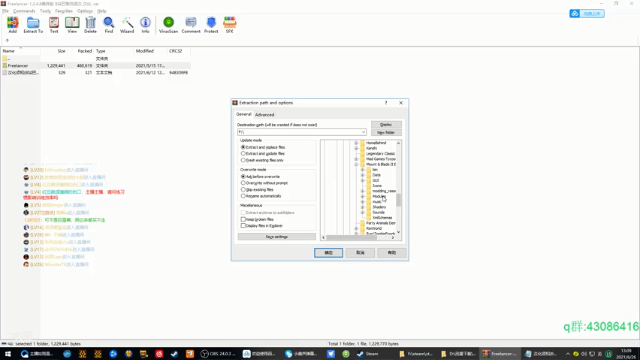The height and width of the screenshot is (360, 640).
Task: Select the RimWorld folder in tree
Action: click(374, 228)
